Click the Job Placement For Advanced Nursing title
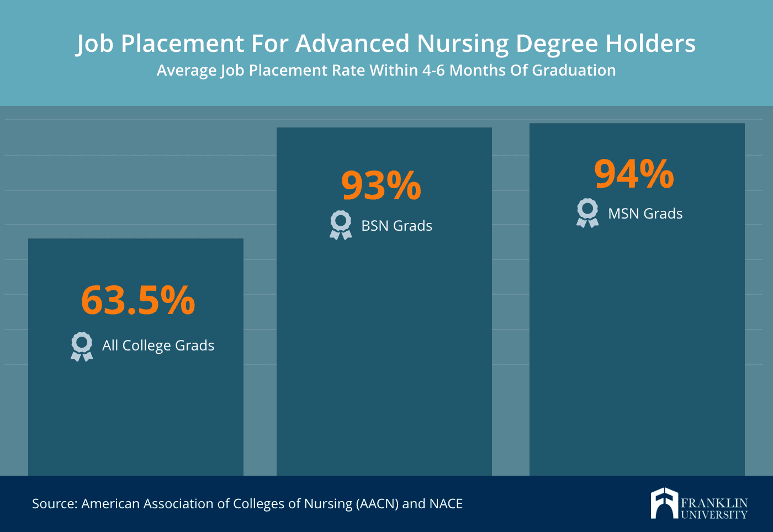Screen dimensions: 773x532 (x=386, y=44)
